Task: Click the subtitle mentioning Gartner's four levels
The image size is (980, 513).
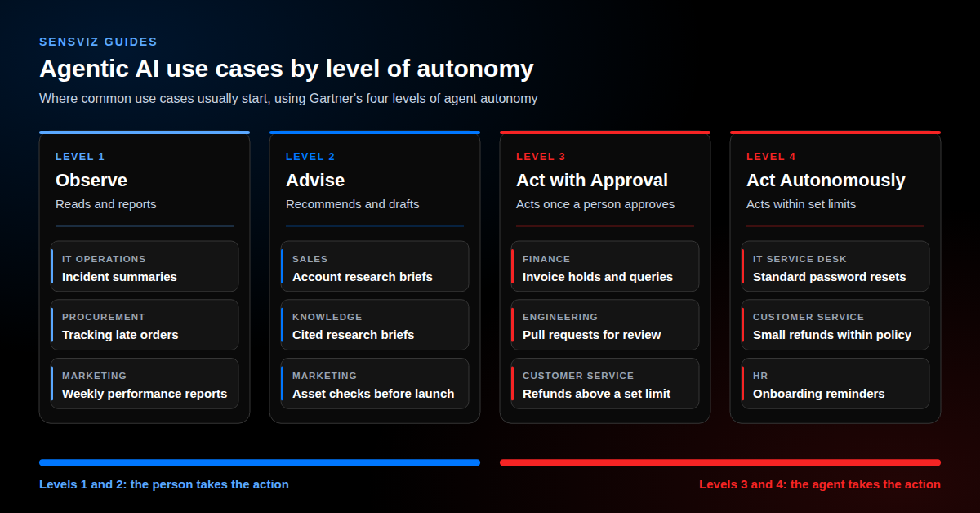Action: [x=288, y=99]
